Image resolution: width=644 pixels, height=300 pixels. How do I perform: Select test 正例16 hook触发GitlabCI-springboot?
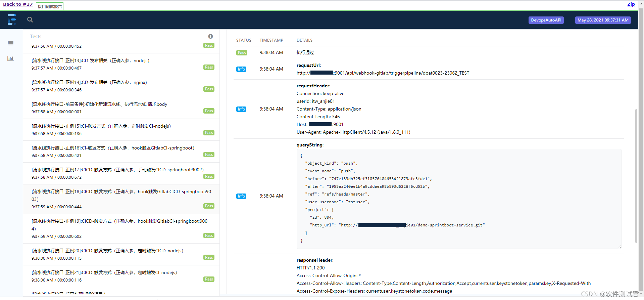click(x=121, y=152)
